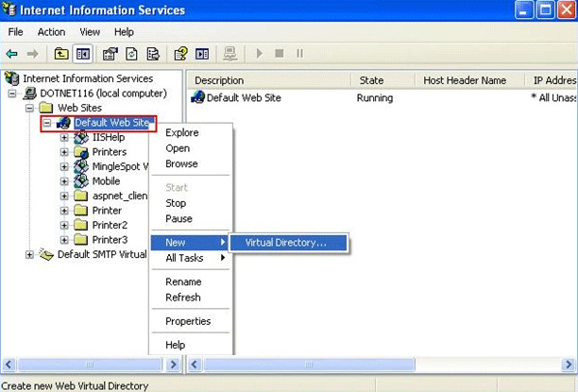
Task: Click the Pause item toolbar icon
Action: pyautogui.click(x=299, y=54)
